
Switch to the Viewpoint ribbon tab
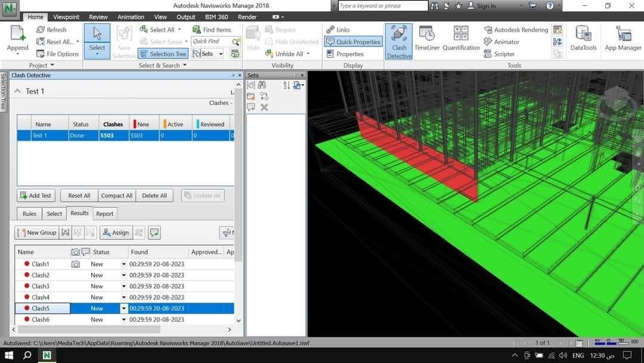pyautogui.click(x=66, y=17)
